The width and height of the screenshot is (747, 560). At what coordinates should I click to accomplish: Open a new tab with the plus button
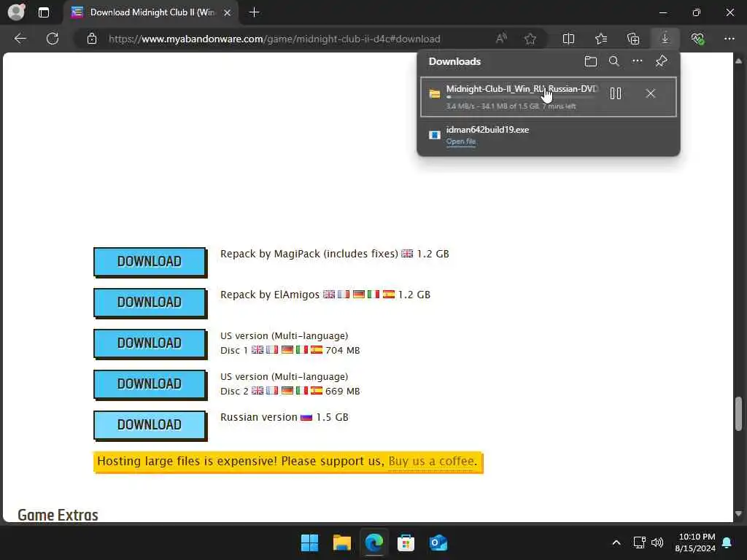(255, 12)
